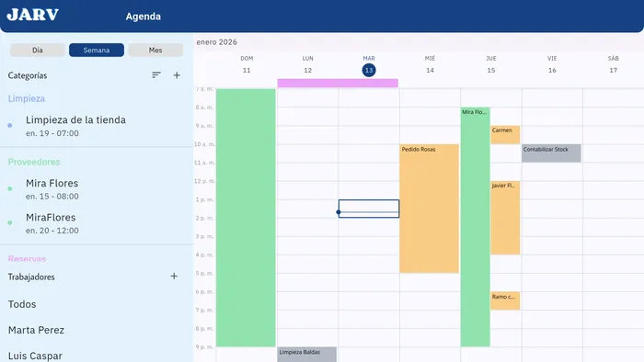Select Saturday 17 column header
This screenshot has height=362, width=644.
click(x=614, y=64)
